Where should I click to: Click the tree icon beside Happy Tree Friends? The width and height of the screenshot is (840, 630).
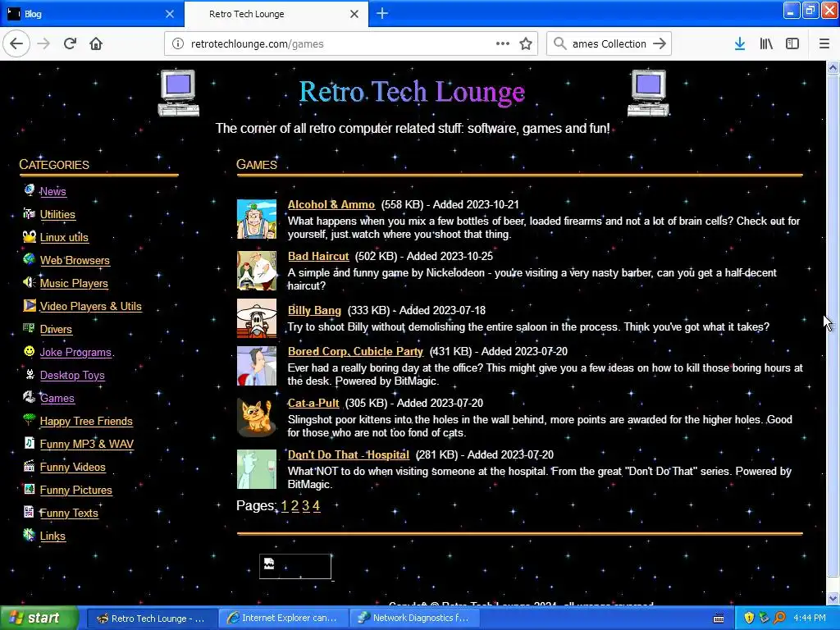[29, 419]
